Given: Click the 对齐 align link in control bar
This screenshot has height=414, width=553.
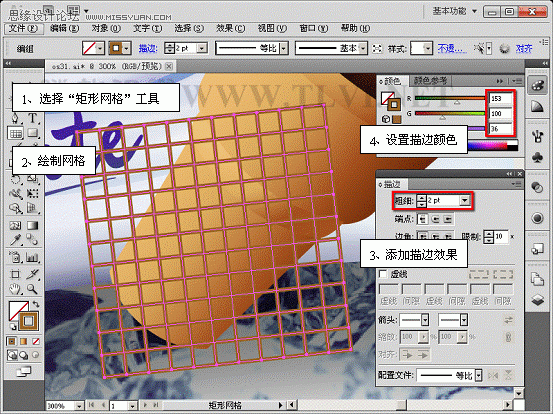Looking at the screenshot, I should coord(524,48).
